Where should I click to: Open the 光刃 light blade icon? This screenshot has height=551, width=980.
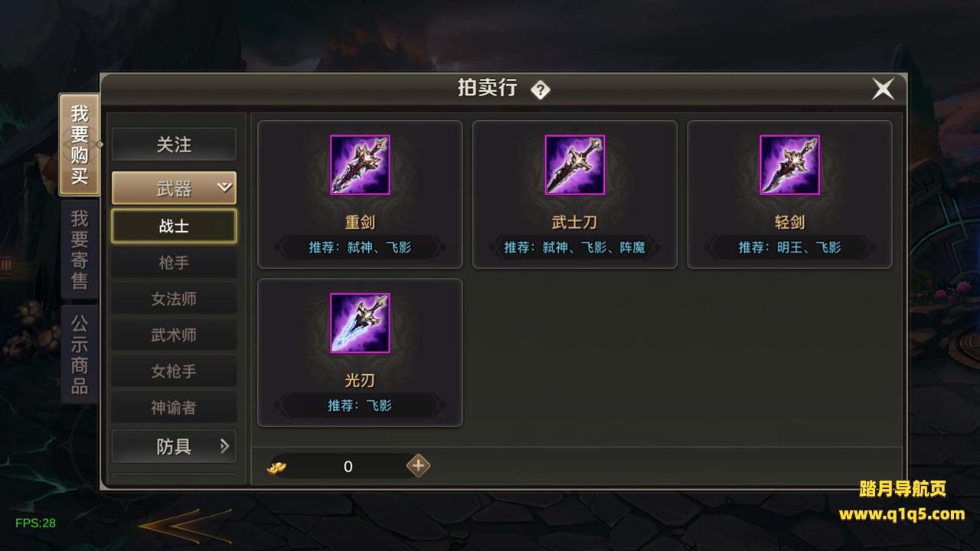tap(360, 323)
